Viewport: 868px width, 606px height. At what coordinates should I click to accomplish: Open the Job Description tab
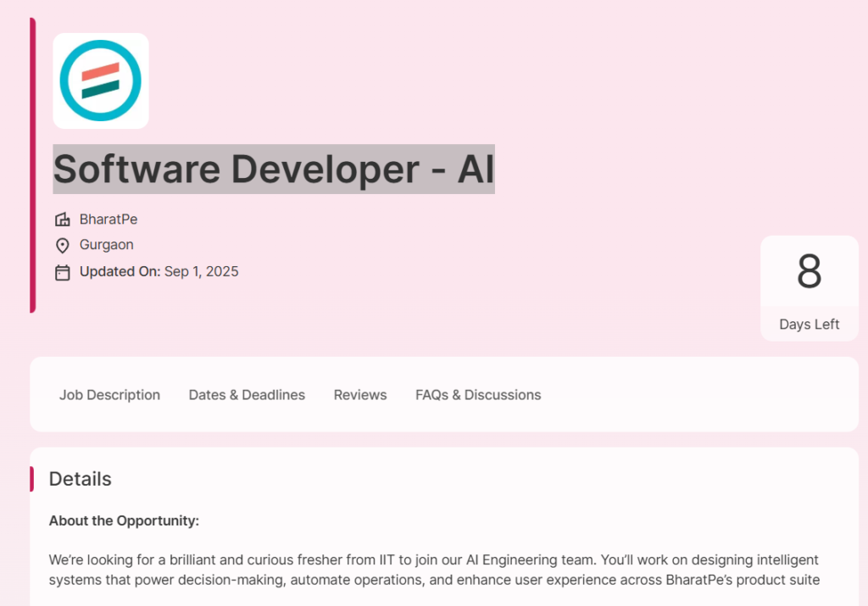[x=109, y=395]
